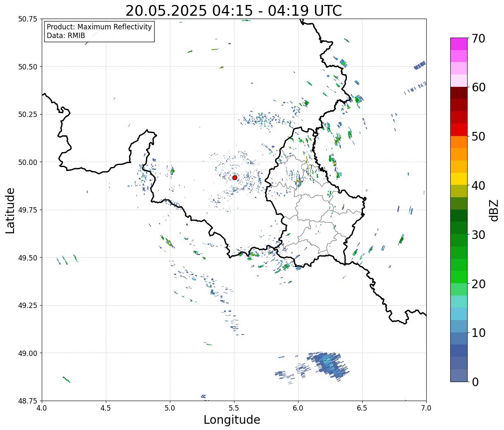This screenshot has height=430, width=504.
Task: Click the 'dBZ' colorbar label
Action: coord(494,210)
